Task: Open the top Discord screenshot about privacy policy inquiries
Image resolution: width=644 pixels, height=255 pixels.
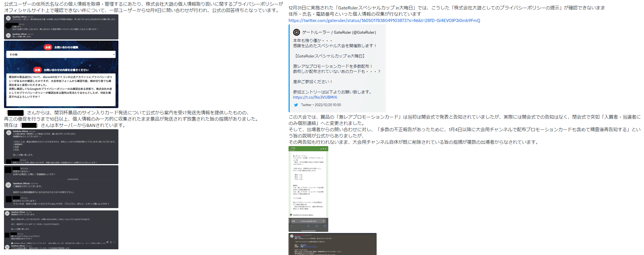Action: [61, 27]
